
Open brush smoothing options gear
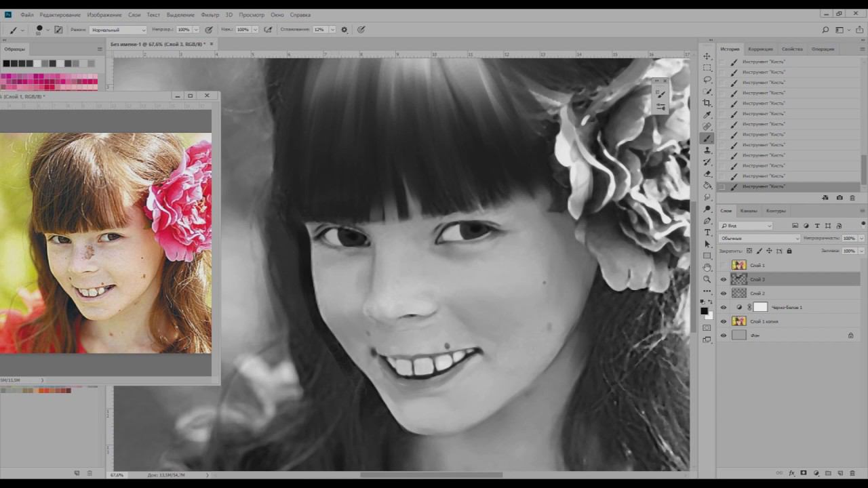344,30
